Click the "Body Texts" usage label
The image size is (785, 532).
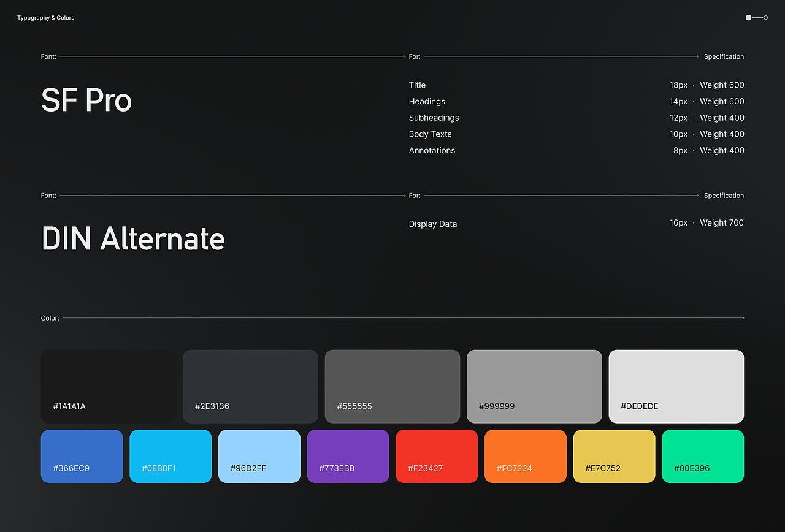(430, 134)
